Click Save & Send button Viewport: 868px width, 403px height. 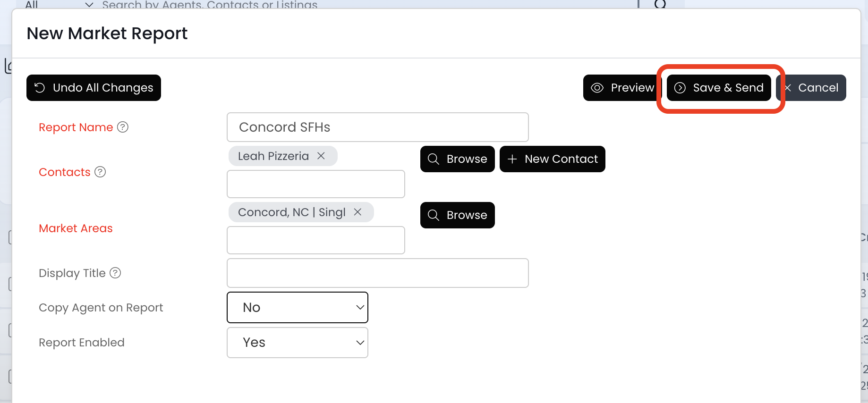719,88
